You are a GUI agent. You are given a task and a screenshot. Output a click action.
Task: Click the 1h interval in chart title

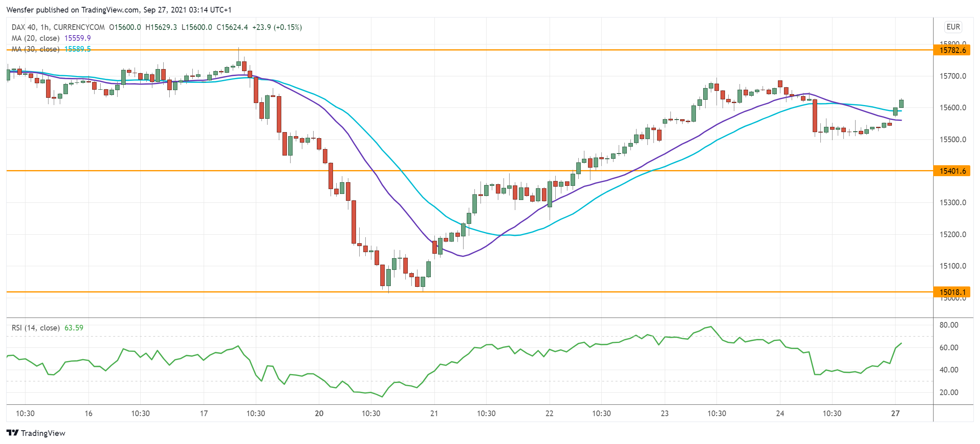(44, 27)
